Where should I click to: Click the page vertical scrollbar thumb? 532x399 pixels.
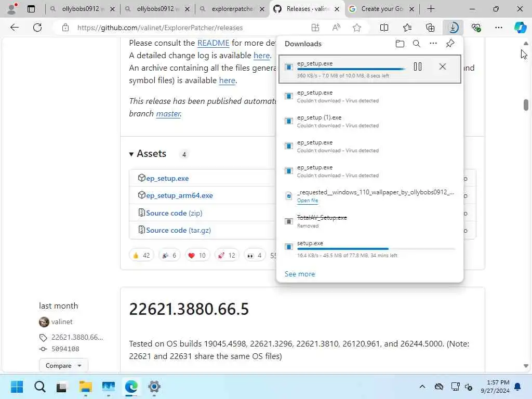(526, 105)
